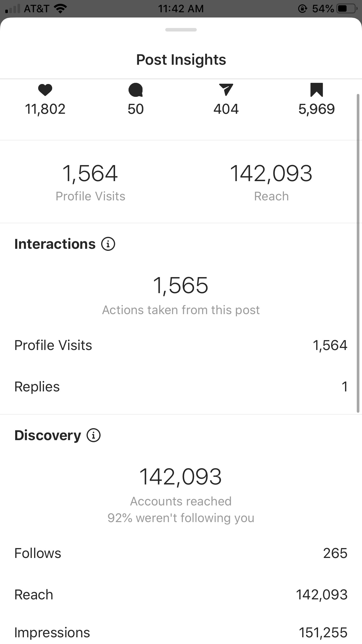Tap the 1,565 actions taken figure
This screenshot has width=362, height=644.
tap(181, 286)
